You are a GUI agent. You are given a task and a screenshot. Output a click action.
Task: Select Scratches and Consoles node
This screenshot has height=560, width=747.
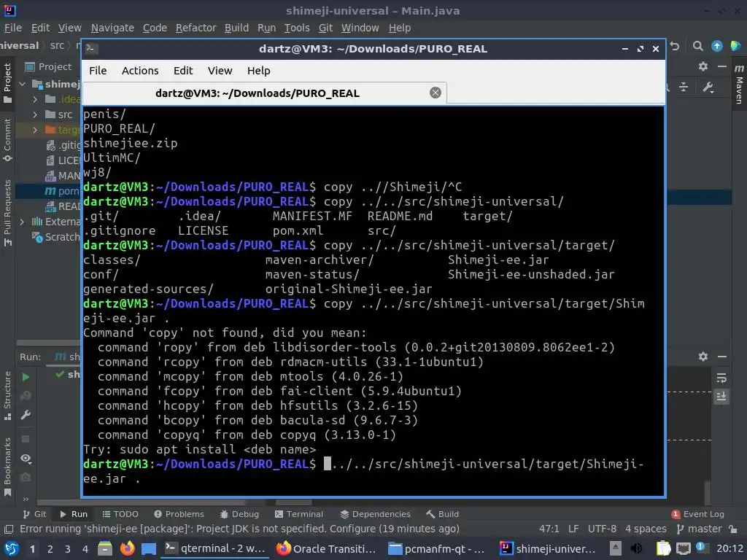(55, 237)
